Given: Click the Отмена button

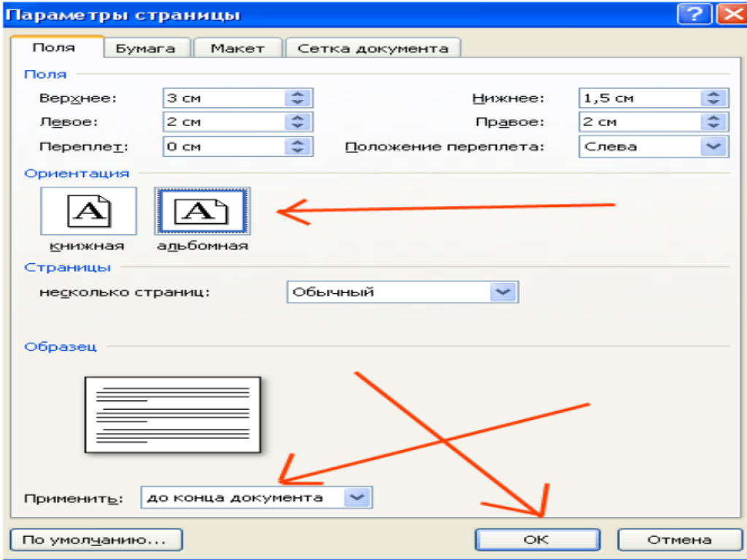Looking at the screenshot, I should click(679, 540).
